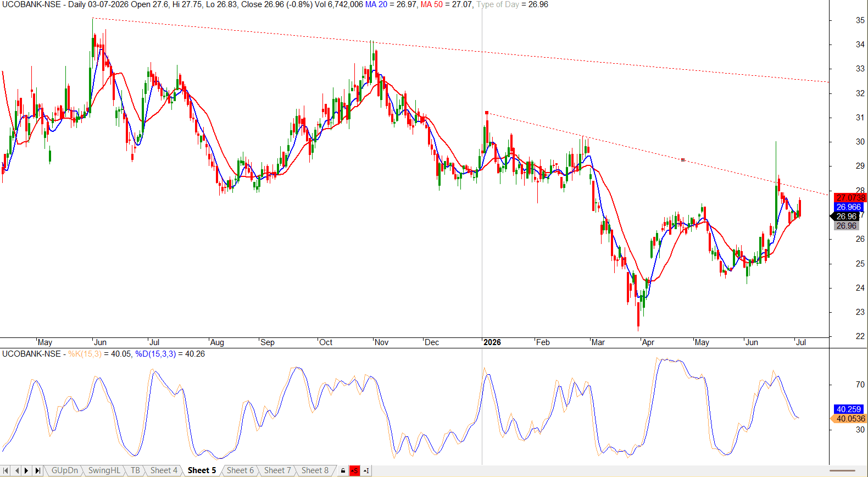Click the 30 level on stochastic axis

(x=860, y=430)
